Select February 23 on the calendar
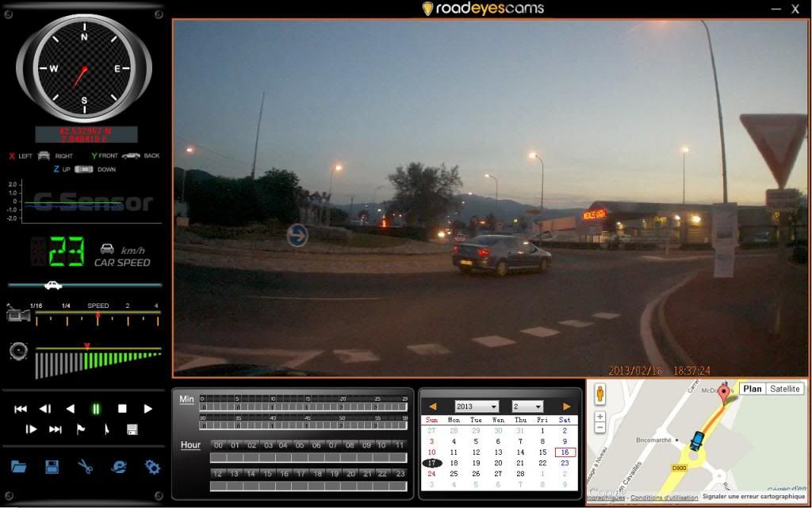Viewport: 812px width, 508px height. pyautogui.click(x=565, y=463)
